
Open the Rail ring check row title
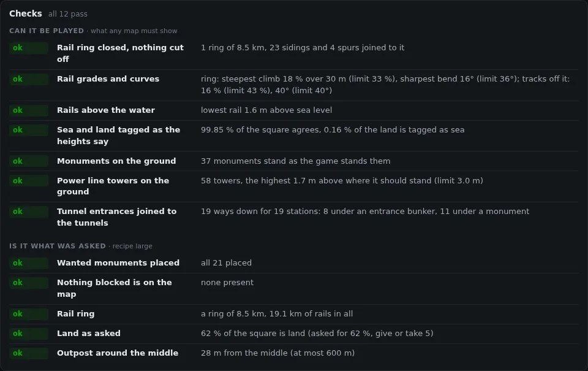coord(76,314)
